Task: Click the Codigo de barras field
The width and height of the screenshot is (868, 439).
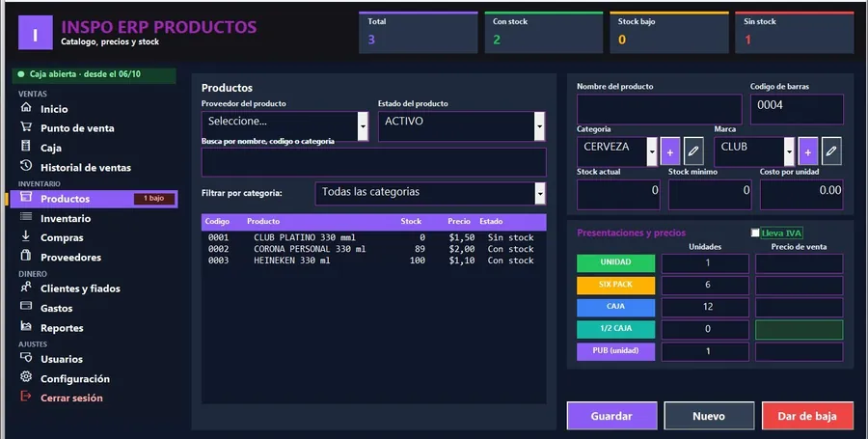Action: pos(798,109)
